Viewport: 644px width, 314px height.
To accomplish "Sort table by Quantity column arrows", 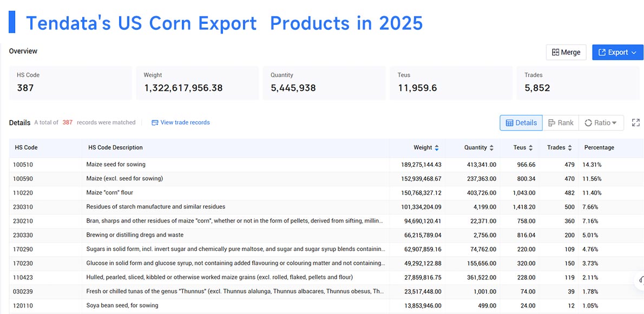I will click(x=491, y=148).
